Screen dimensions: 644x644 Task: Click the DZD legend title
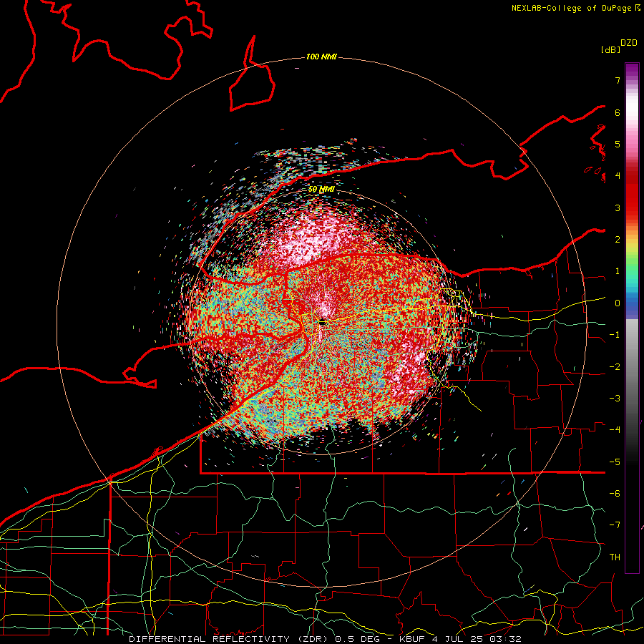pos(629,43)
